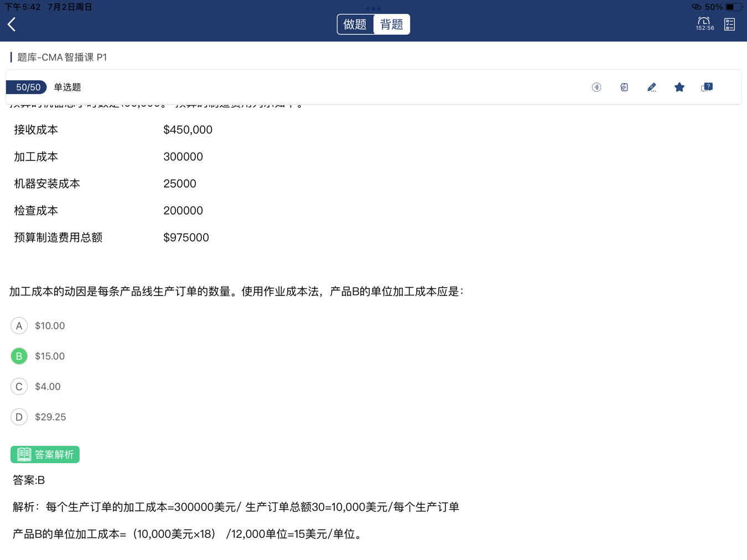Image resolution: width=747 pixels, height=560 pixels.
Task: Pick option D radio circle
Action: 19,417
